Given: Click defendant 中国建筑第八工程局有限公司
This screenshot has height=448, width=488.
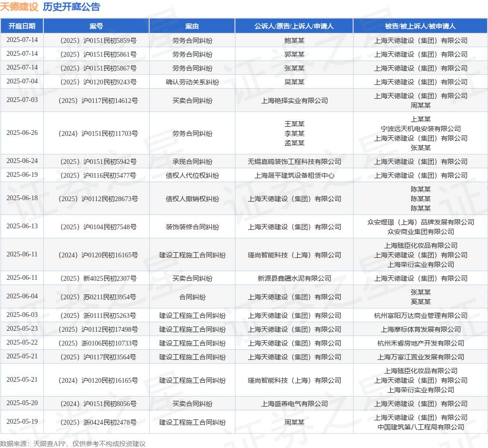Looking at the screenshot, I should click(x=420, y=427).
